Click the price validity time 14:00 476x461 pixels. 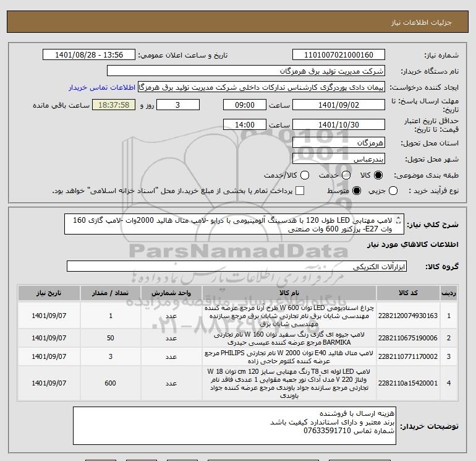tap(245, 124)
